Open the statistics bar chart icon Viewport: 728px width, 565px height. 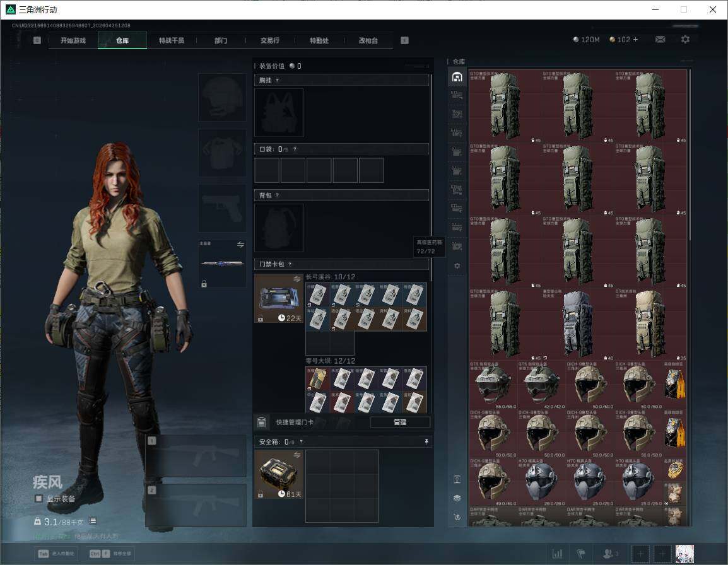(x=557, y=554)
